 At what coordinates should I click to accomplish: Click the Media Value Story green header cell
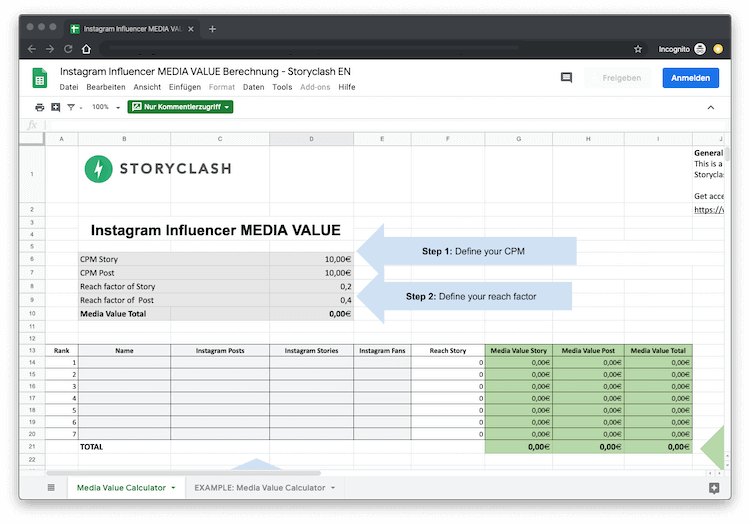point(518,351)
